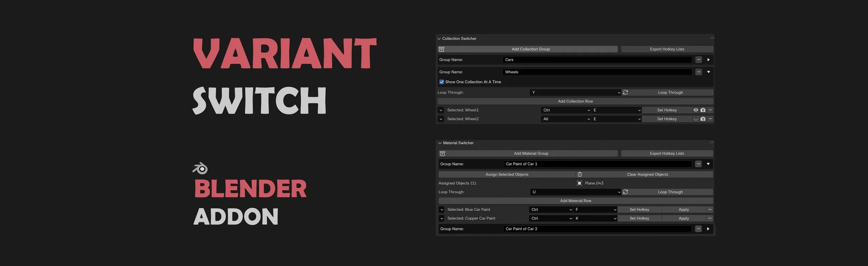868x266 pixels.
Task: Expand the Car Paint of Car 2 group
Action: (708, 229)
